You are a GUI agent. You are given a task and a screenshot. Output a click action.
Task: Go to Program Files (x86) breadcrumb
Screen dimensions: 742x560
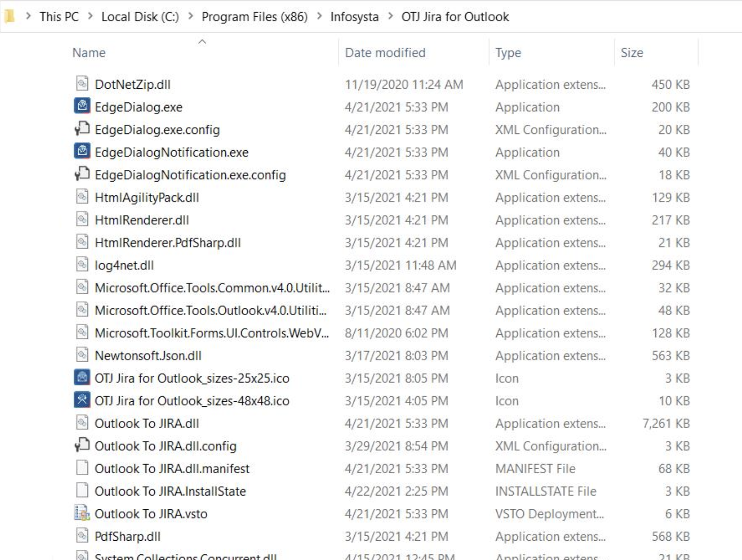(255, 17)
